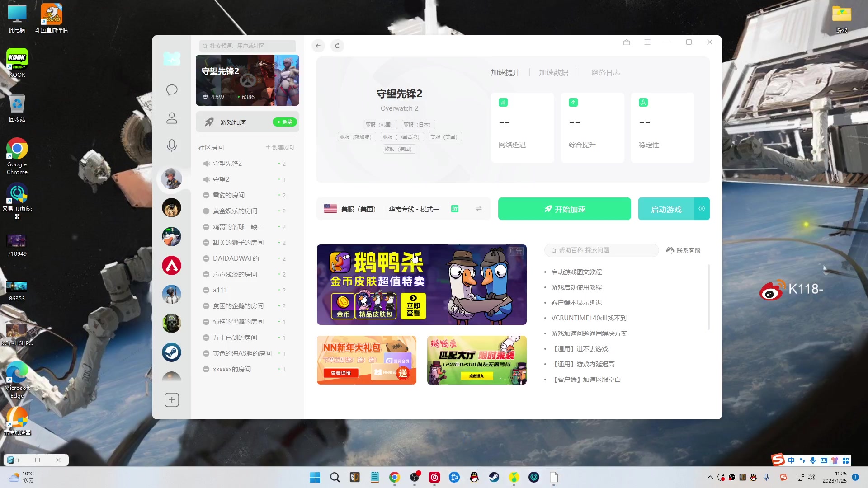This screenshot has height=488, width=868.
Task: Select the 欧服（德国）region tag
Action: pos(400,149)
